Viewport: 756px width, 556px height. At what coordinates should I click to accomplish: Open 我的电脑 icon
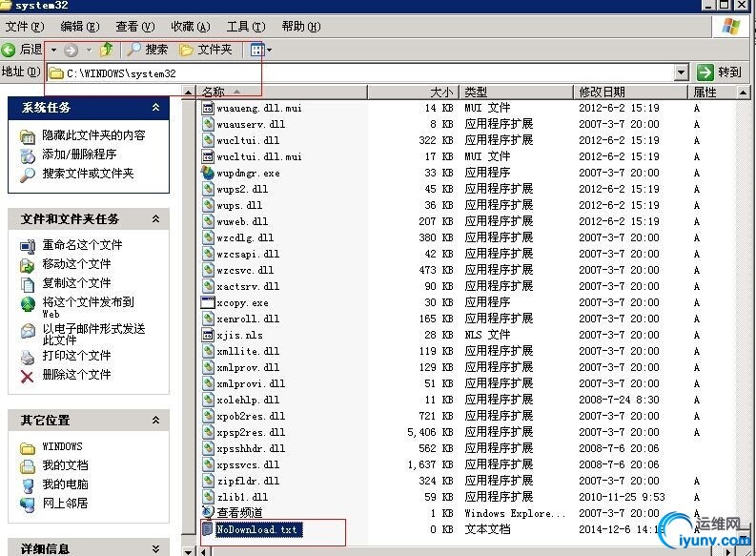28,485
